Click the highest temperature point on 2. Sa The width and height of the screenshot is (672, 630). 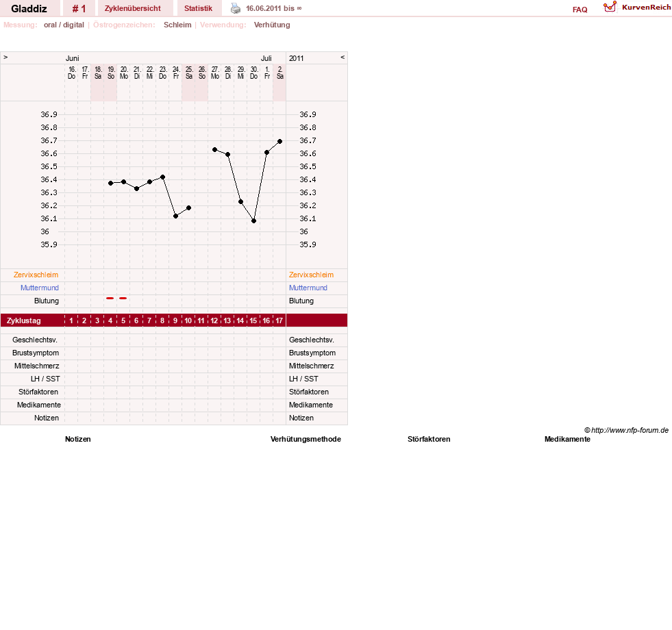(280, 141)
